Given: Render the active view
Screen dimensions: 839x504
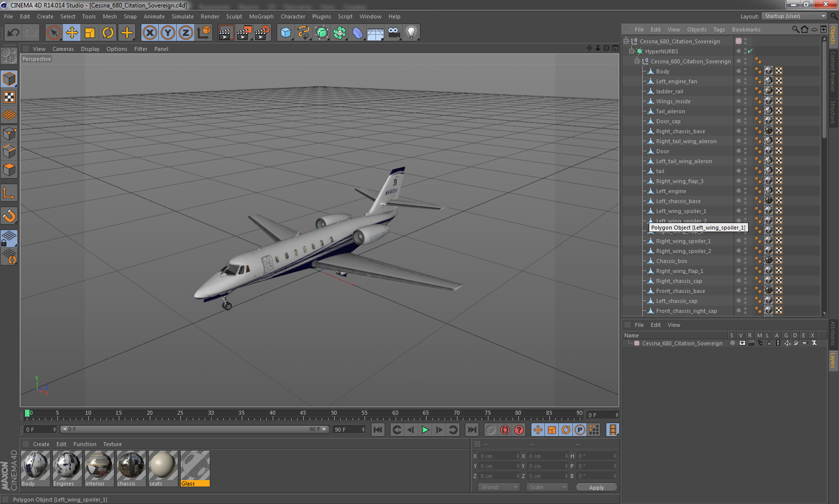Looking at the screenshot, I should point(226,33).
